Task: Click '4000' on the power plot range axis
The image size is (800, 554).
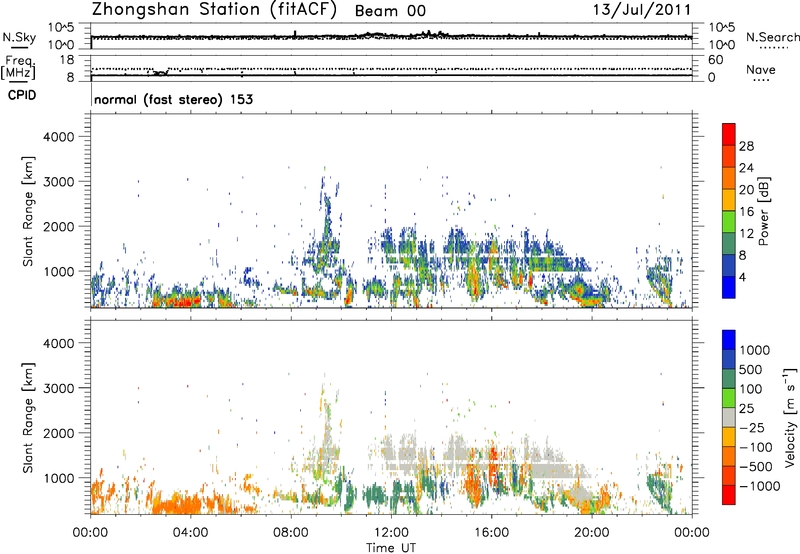Action: pyautogui.click(x=58, y=137)
